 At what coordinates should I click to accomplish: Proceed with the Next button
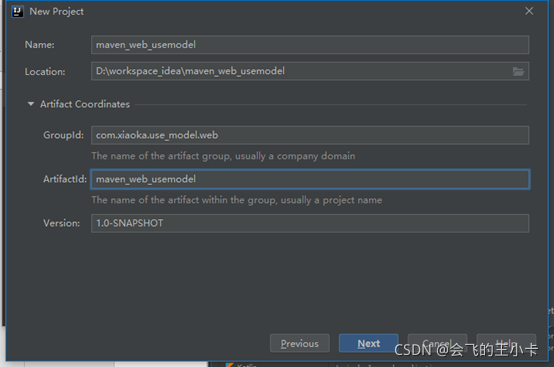tap(369, 343)
